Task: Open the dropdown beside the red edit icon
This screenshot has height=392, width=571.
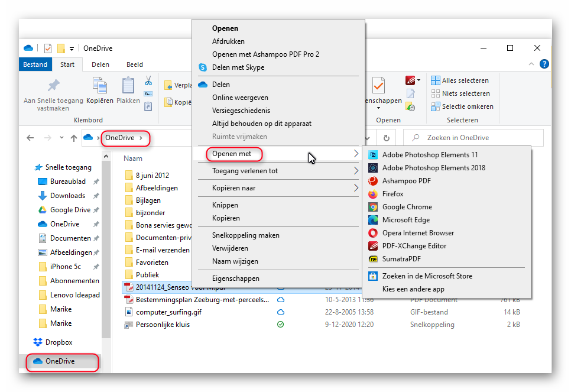Action: [418, 80]
